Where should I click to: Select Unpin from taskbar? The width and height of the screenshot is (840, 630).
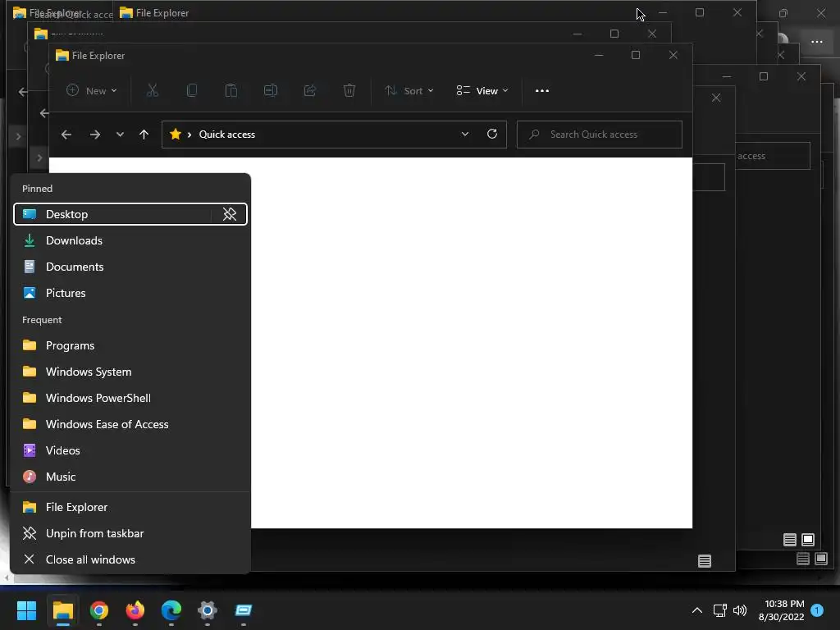tap(130, 533)
